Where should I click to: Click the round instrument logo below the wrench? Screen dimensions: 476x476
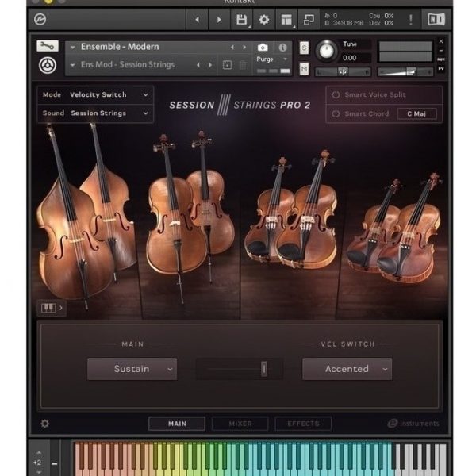[x=48, y=65]
